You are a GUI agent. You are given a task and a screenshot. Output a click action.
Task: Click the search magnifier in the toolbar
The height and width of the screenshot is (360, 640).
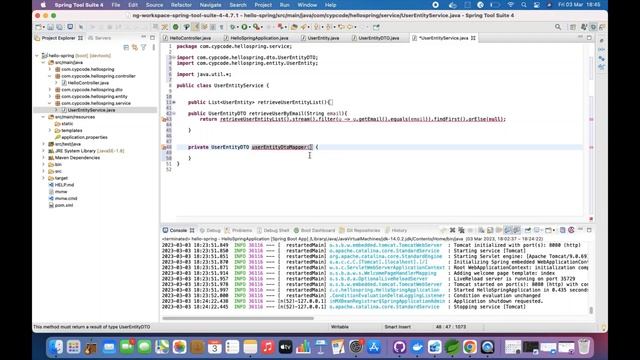558,27
